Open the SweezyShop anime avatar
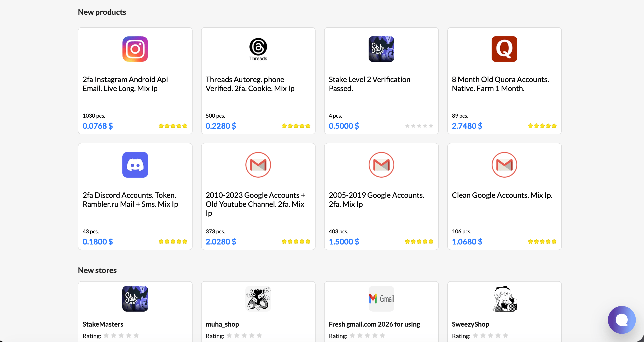Viewport: 644px width, 342px height. pos(504,298)
